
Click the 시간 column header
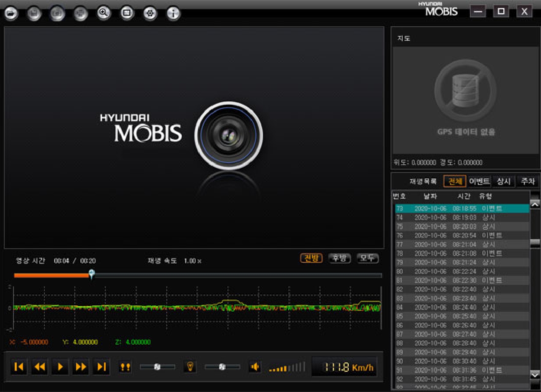[x=464, y=196]
